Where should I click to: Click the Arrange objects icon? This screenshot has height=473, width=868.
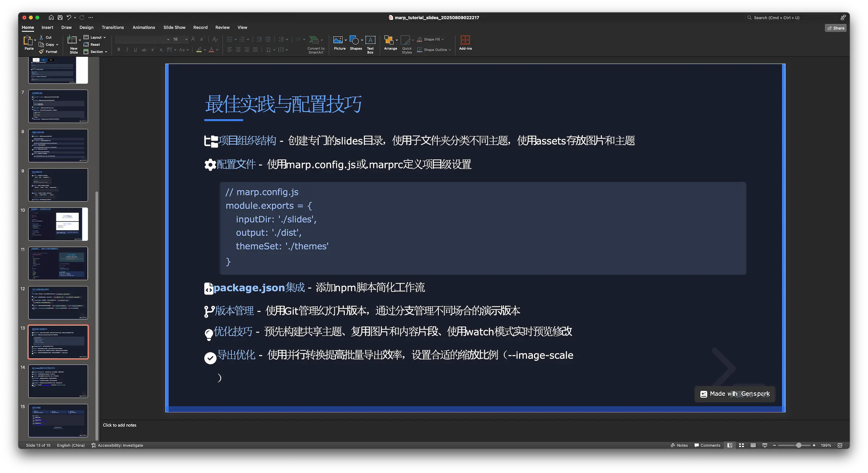pos(389,40)
